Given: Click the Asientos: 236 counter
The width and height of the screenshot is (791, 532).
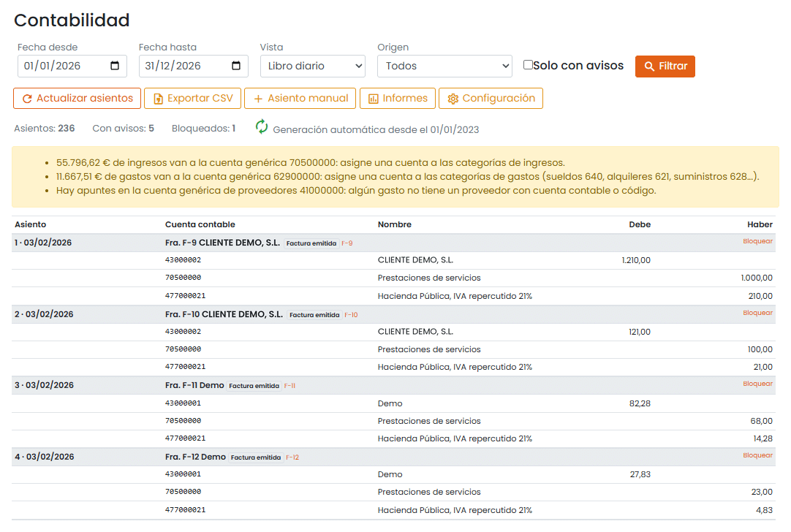Looking at the screenshot, I should click(45, 129).
